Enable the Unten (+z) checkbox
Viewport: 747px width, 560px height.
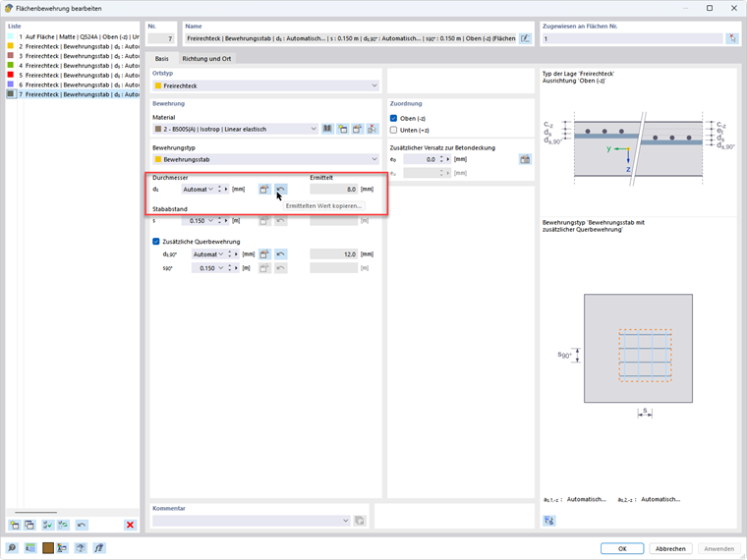point(393,130)
